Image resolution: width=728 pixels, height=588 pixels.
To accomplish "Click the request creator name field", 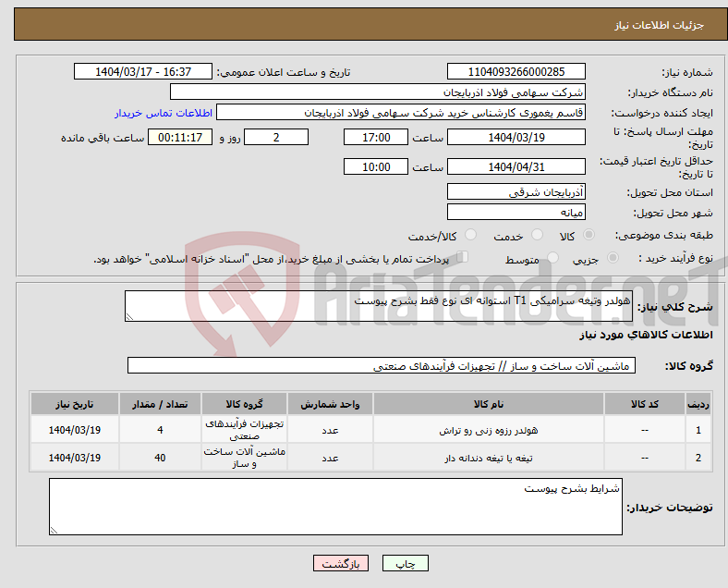I will pyautogui.click(x=401, y=113).
